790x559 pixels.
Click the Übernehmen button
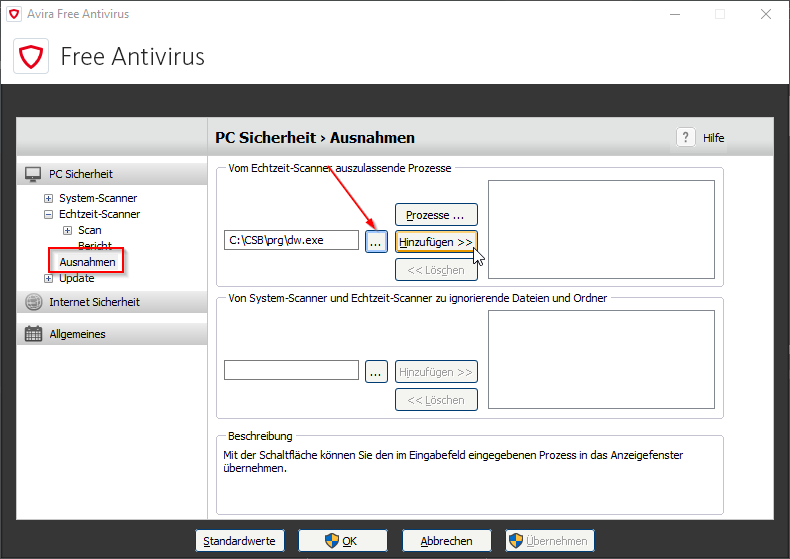[550, 541]
